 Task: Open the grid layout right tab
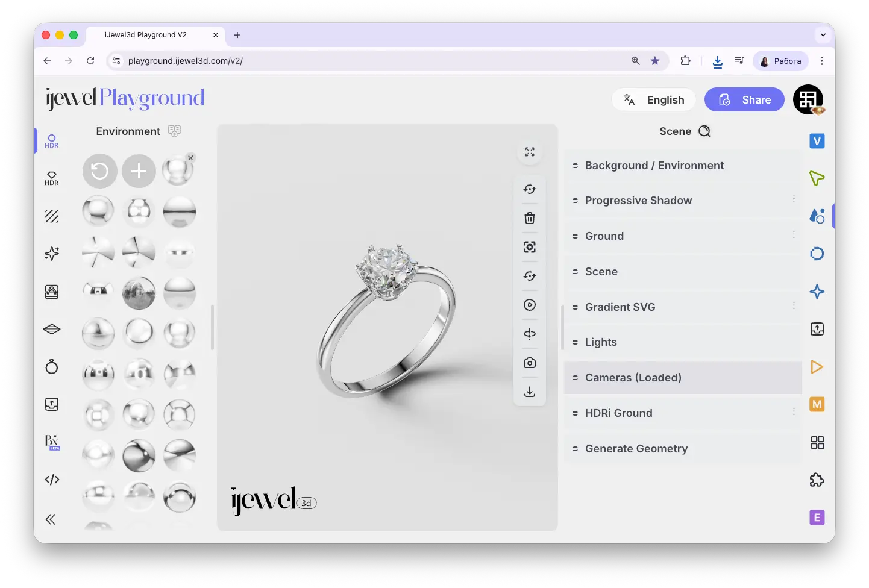pyautogui.click(x=817, y=443)
